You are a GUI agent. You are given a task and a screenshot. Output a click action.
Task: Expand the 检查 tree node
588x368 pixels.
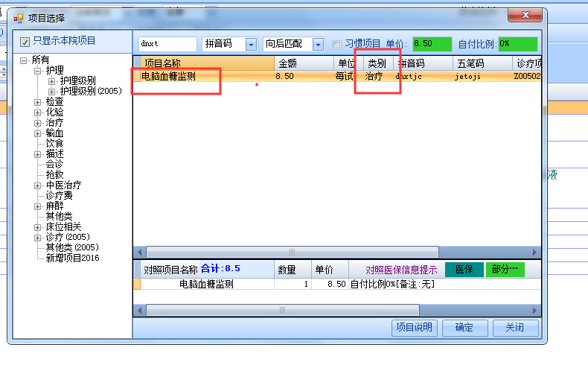(x=37, y=102)
